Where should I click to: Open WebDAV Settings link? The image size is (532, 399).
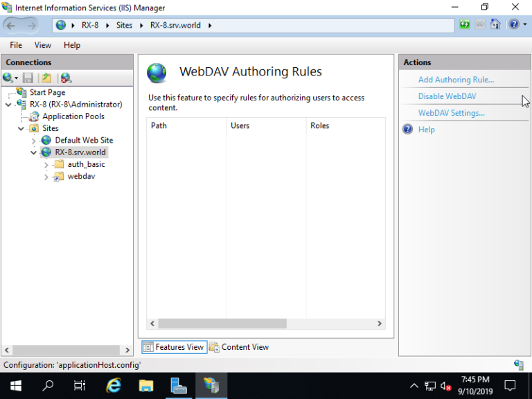pyautogui.click(x=451, y=113)
